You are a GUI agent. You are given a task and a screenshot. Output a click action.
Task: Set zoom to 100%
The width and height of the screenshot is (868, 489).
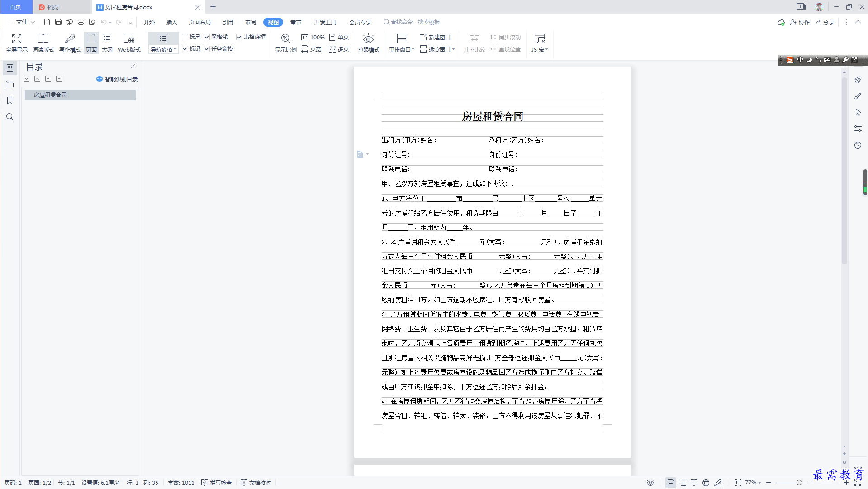pyautogui.click(x=313, y=37)
